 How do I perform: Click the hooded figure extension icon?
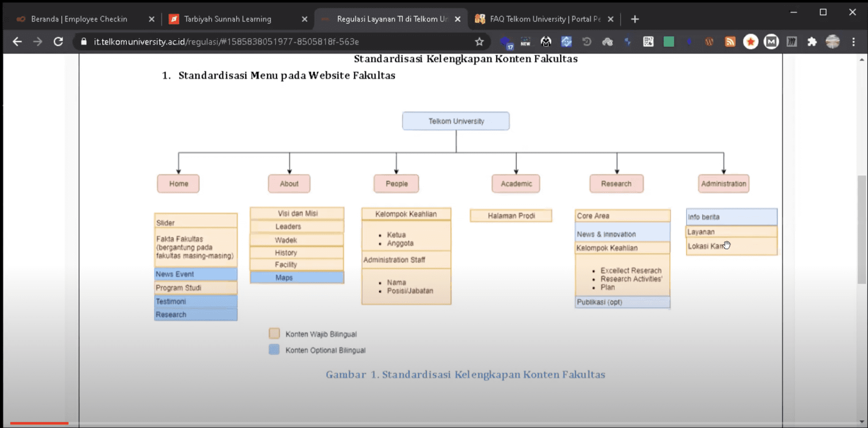click(546, 42)
